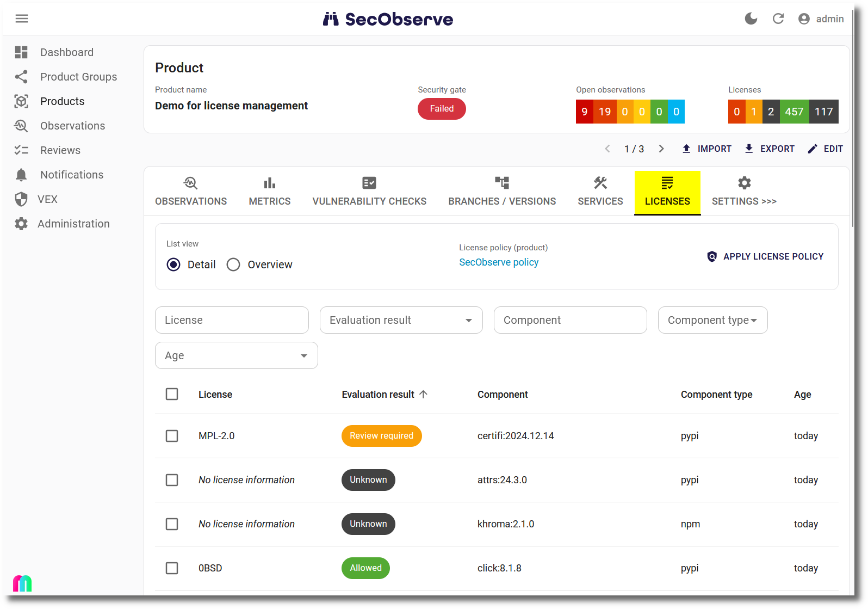Open the admin user account icon
This screenshot has width=868, height=609.
tap(804, 19)
